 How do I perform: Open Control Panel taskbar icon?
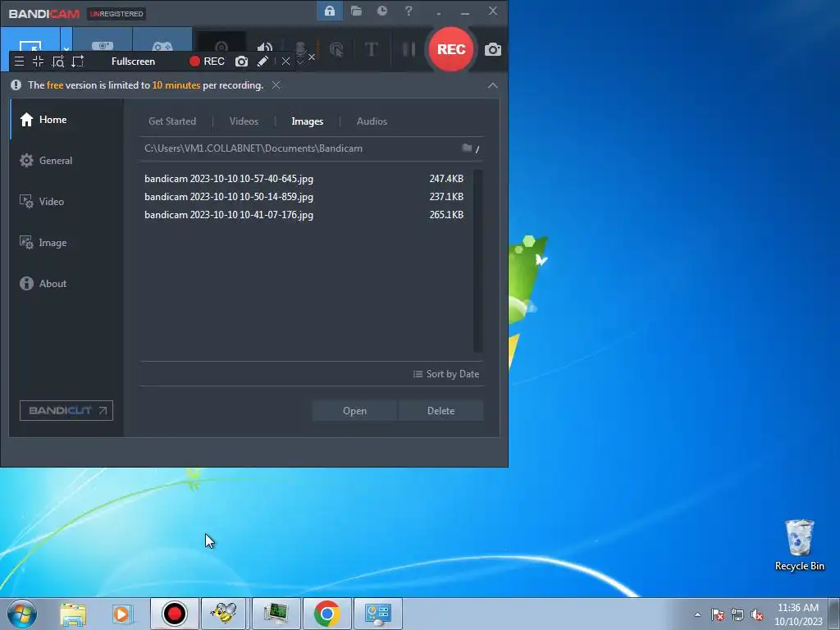[377, 614]
